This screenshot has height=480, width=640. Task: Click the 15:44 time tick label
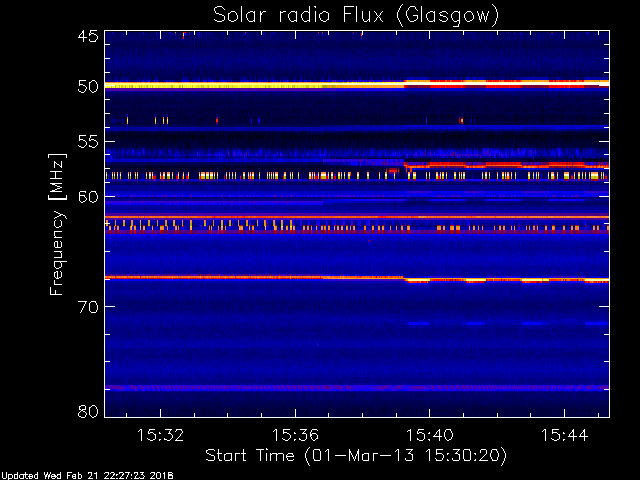click(564, 435)
